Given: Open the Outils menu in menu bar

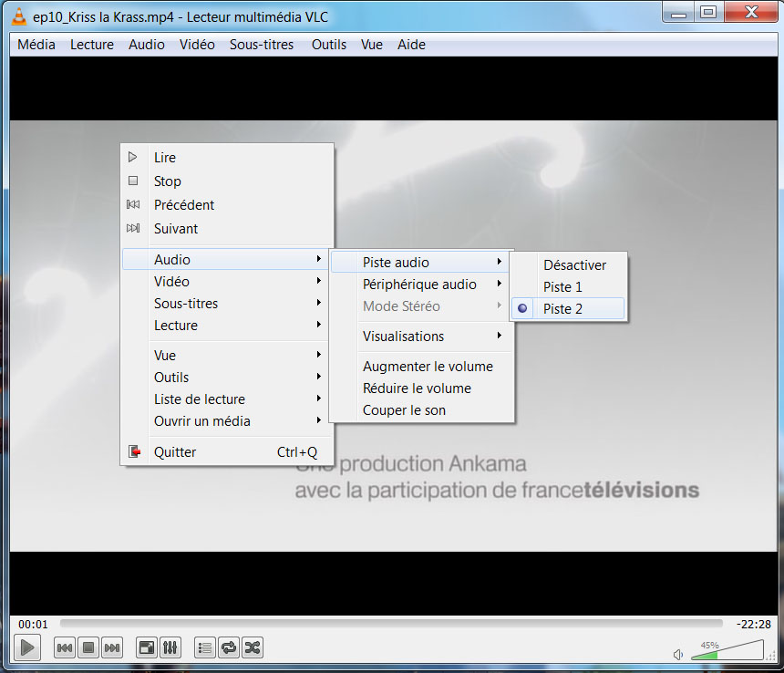Looking at the screenshot, I should click(329, 45).
